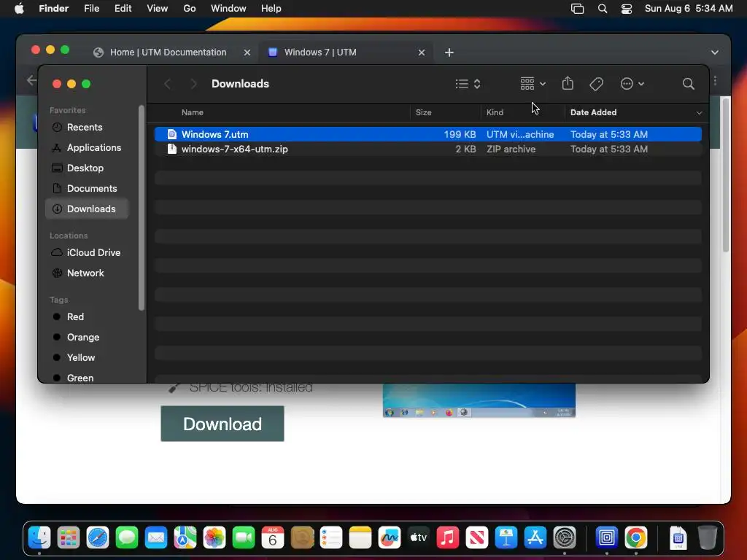
Task: Select Network in Finder sidebar
Action: pyautogui.click(x=88, y=273)
